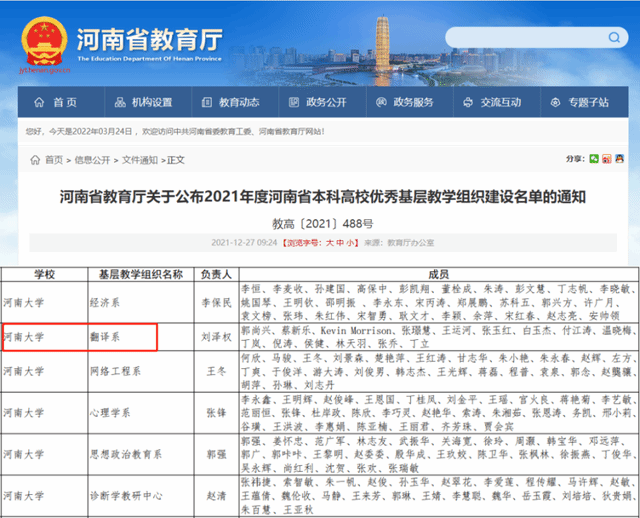This screenshot has height=518, width=640.
Task: Click the 负责人 column header
Action: coord(216,274)
